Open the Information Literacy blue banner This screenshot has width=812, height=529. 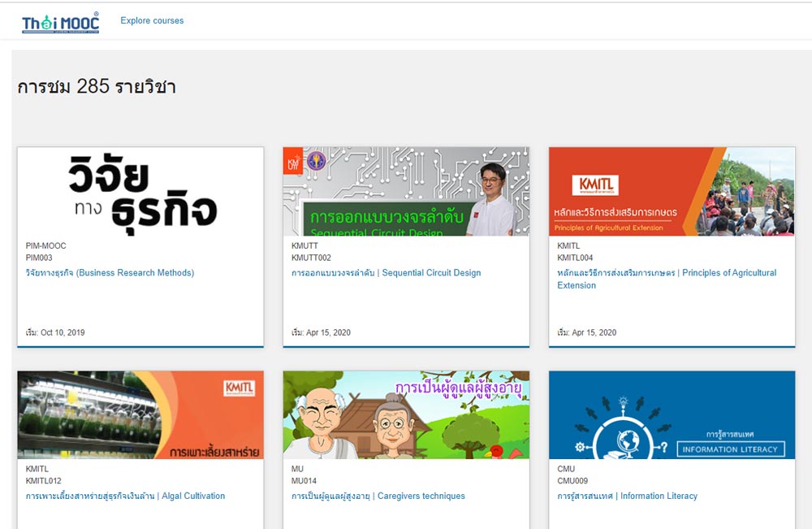(672, 415)
